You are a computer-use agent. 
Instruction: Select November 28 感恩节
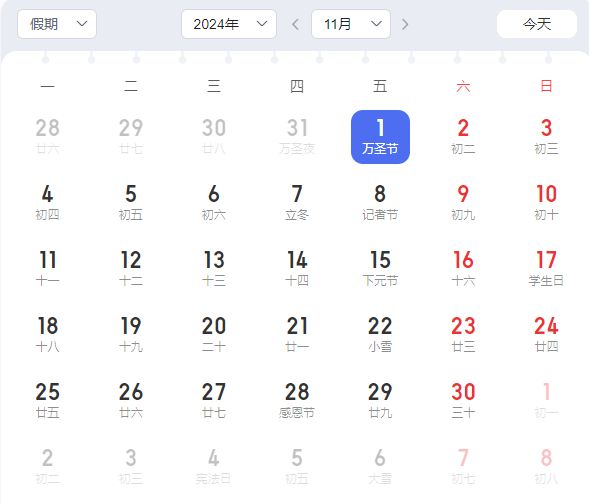pyautogui.click(x=297, y=401)
